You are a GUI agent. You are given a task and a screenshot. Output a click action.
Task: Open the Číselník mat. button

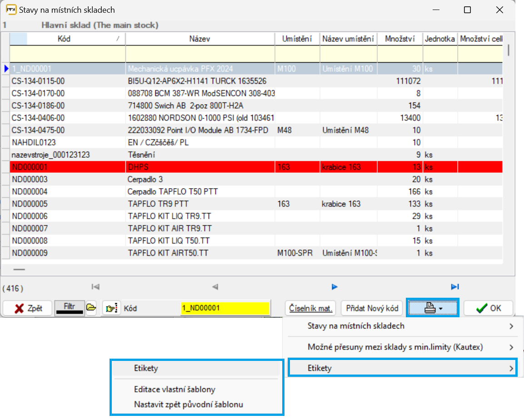311,308
